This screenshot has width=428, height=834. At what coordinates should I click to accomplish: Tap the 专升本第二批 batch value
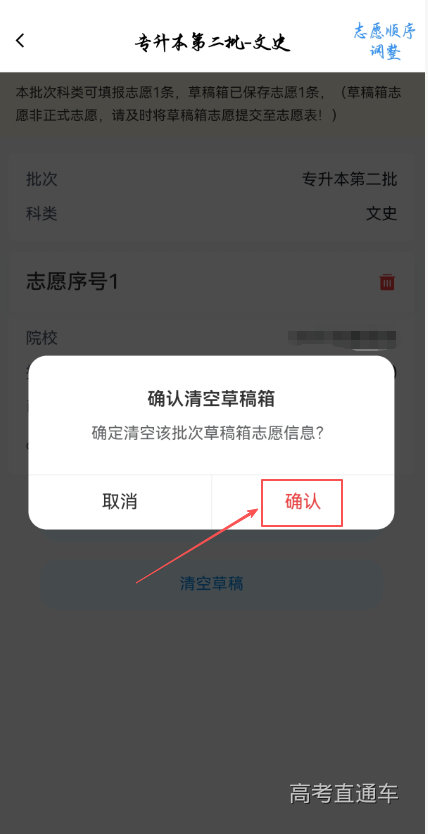[349, 180]
